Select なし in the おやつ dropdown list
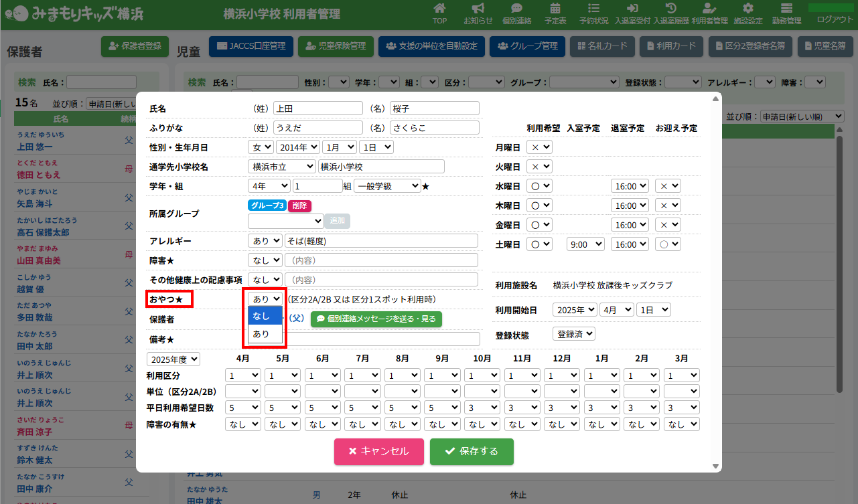This screenshot has height=504, width=858. tap(265, 316)
